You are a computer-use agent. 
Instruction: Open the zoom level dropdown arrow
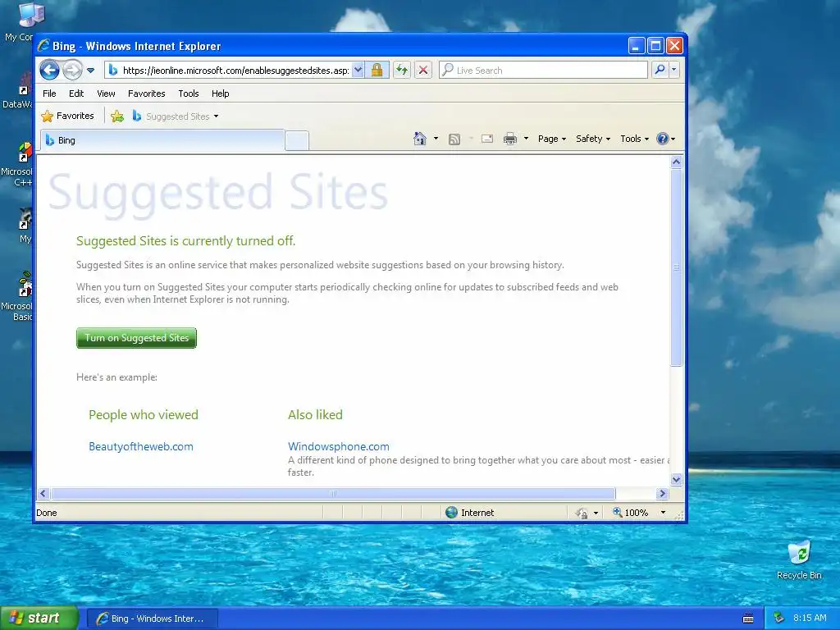click(x=663, y=513)
